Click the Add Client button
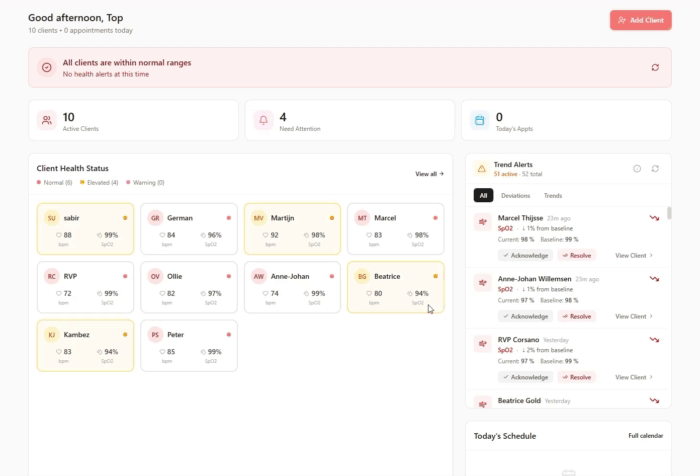700x476 pixels. [x=640, y=20]
